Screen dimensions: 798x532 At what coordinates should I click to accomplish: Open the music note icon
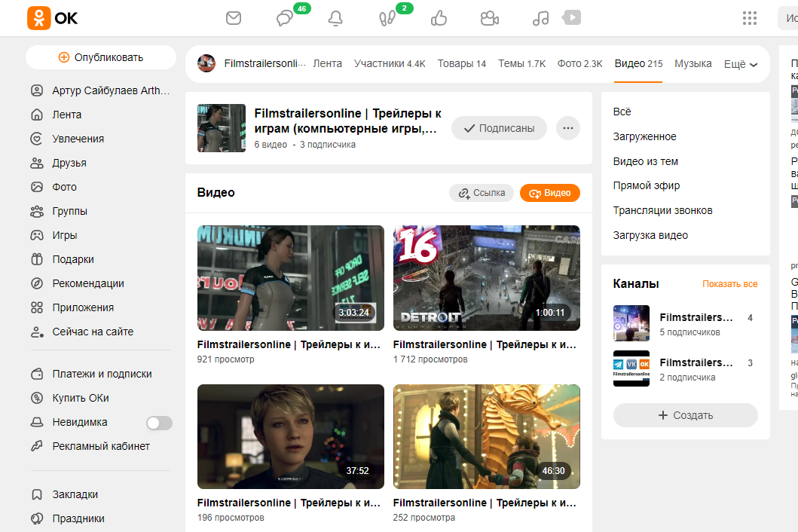pyautogui.click(x=540, y=19)
